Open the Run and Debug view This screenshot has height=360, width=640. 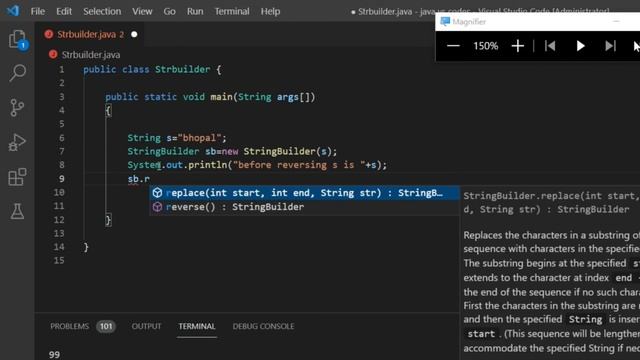[x=17, y=142]
